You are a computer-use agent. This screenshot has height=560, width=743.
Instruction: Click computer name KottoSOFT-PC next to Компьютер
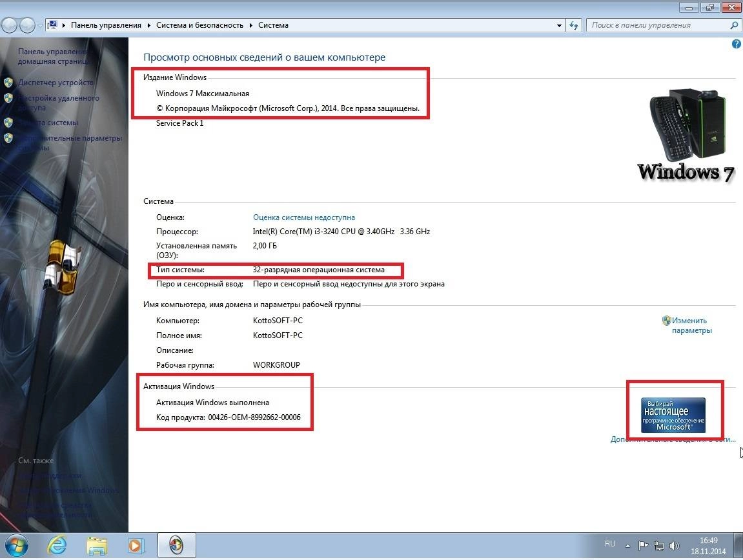[278, 321]
